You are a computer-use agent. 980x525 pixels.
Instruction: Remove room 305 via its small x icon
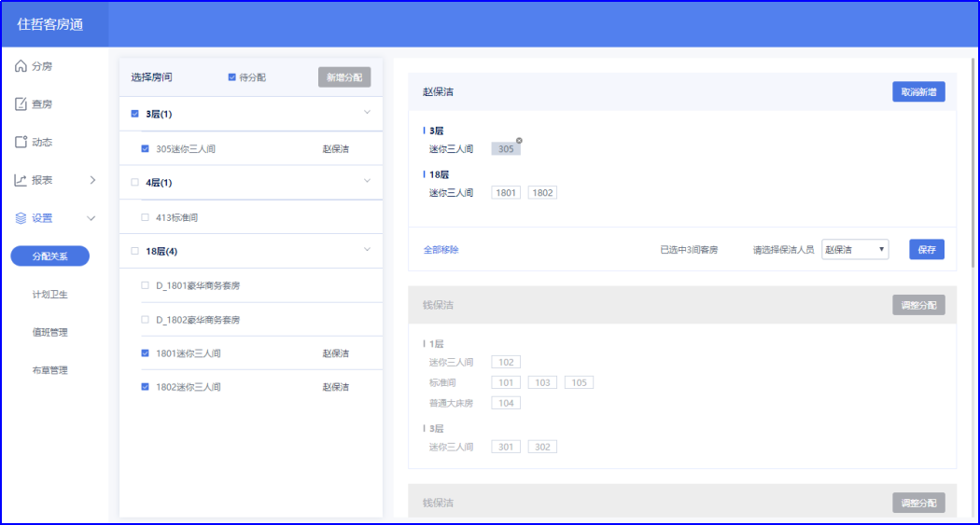pyautogui.click(x=519, y=141)
